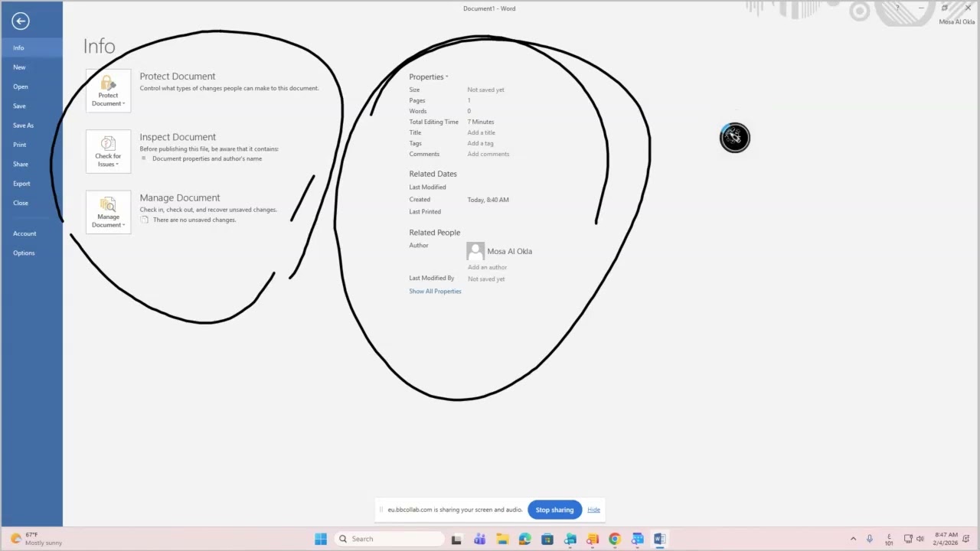Viewport: 980px width, 551px height.
Task: Open the Print tab
Action: 31,145
